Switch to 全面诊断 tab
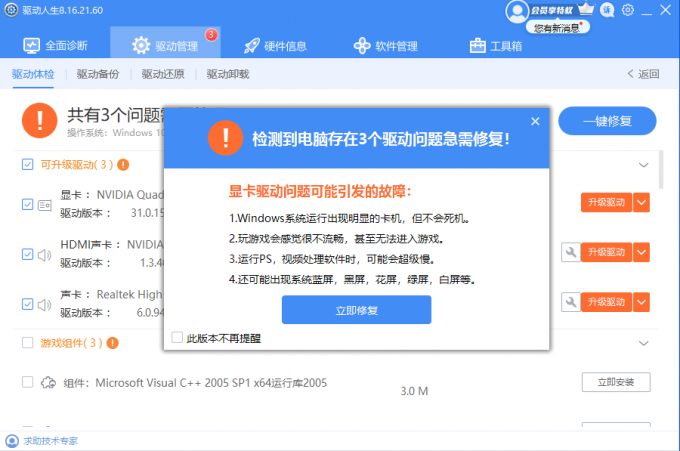The width and height of the screenshot is (680, 451). pos(55,46)
